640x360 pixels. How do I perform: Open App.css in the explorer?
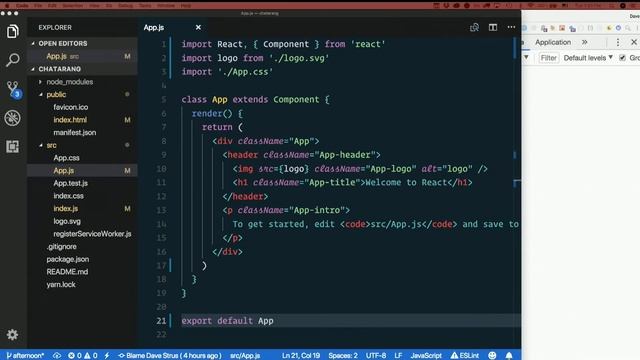(x=66, y=158)
